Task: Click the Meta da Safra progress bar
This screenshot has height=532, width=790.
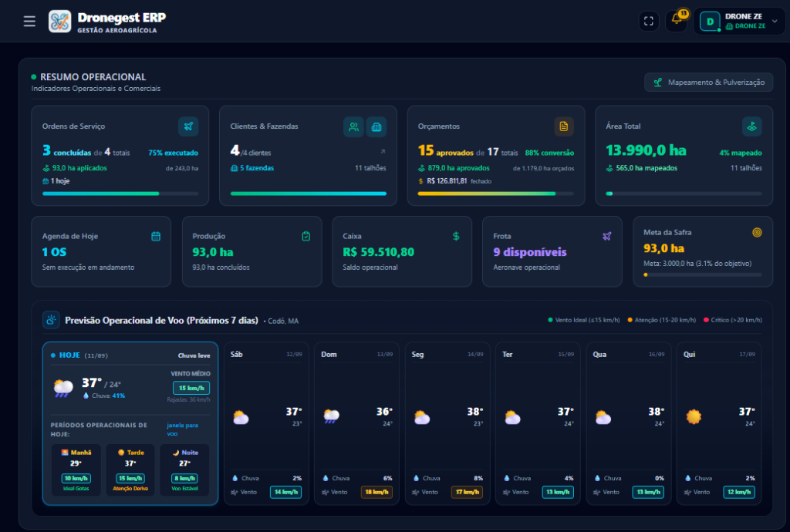Action: coord(702,274)
